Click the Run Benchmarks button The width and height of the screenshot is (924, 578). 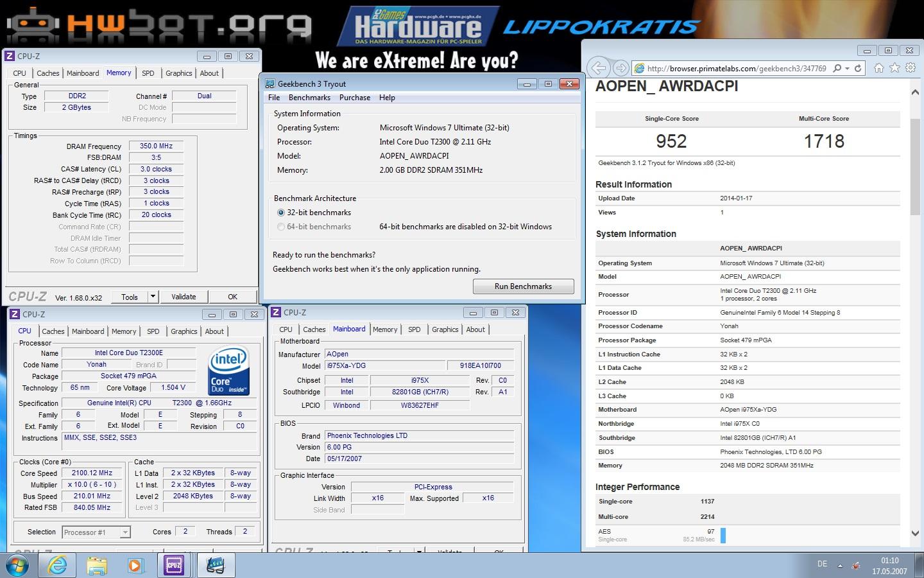pos(523,286)
